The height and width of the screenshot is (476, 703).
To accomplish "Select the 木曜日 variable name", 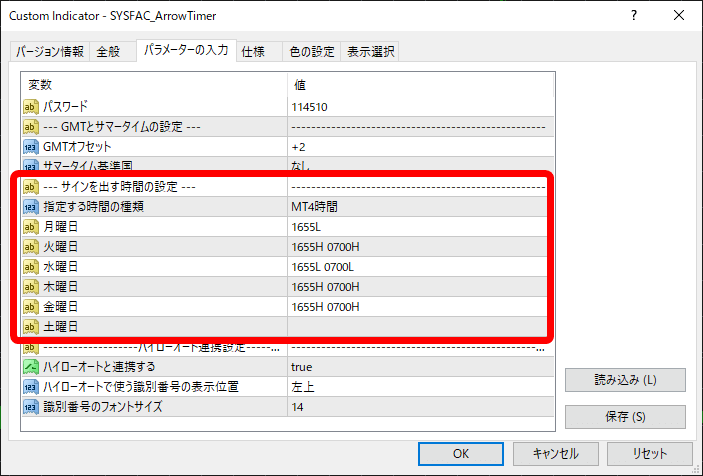I will point(61,286).
